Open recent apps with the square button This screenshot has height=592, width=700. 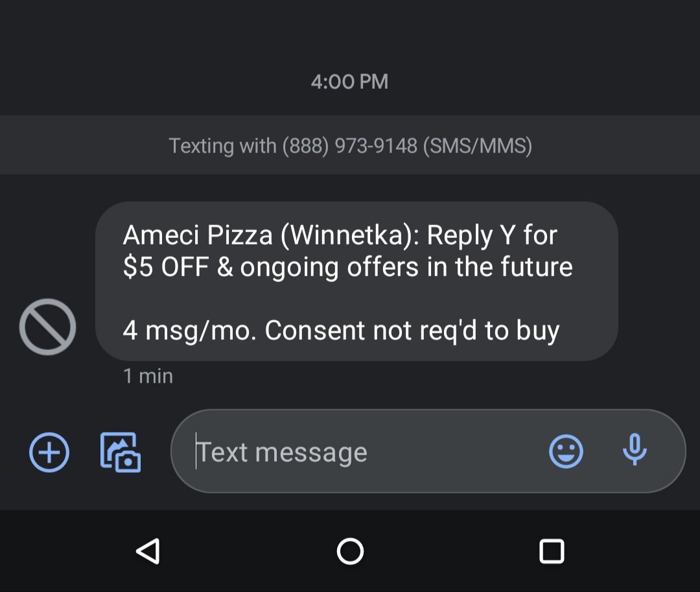coord(552,551)
